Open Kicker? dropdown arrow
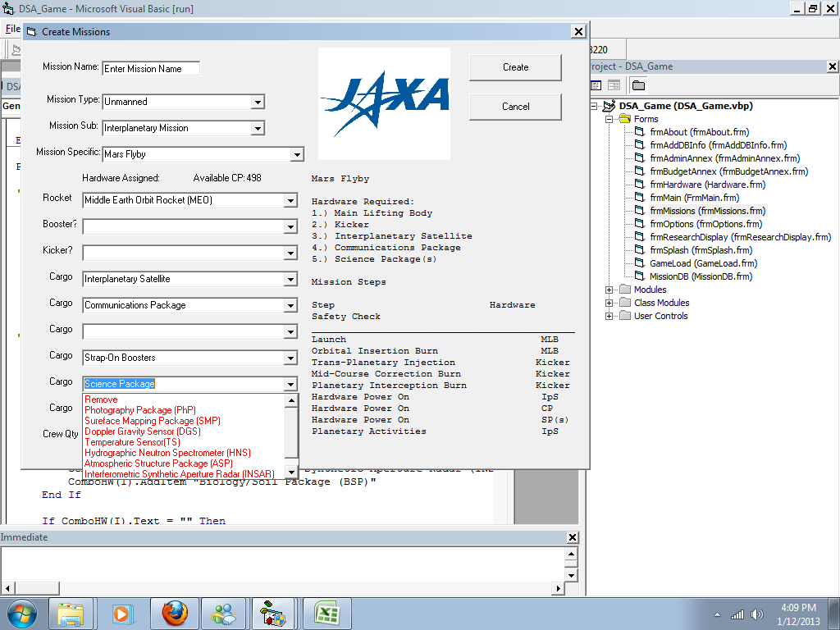 pos(290,253)
